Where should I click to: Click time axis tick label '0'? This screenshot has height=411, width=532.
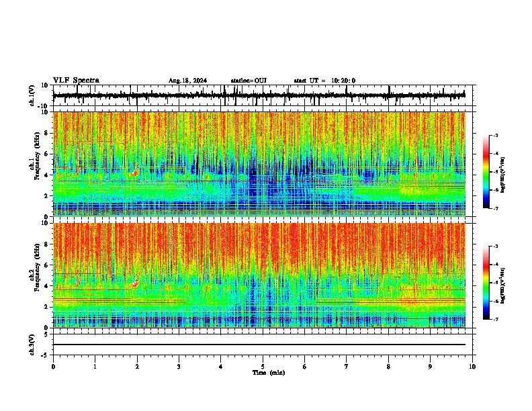click(x=53, y=367)
